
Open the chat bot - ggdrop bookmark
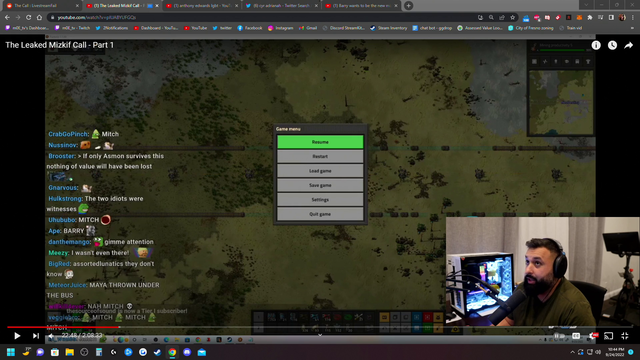coord(432,28)
